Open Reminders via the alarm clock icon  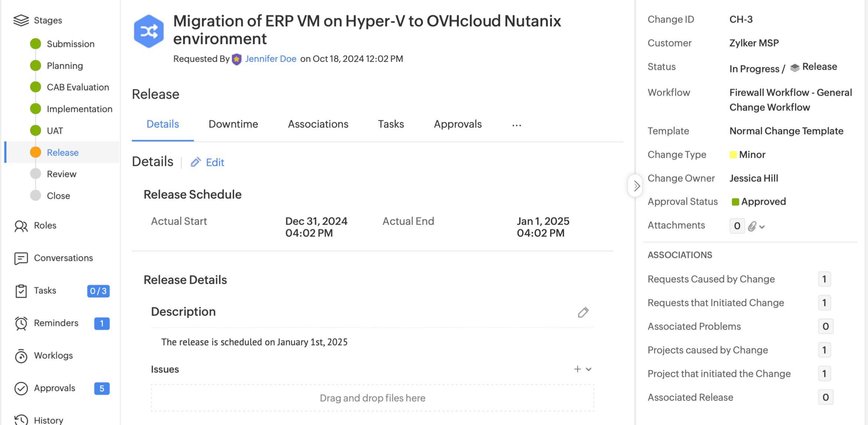point(21,323)
